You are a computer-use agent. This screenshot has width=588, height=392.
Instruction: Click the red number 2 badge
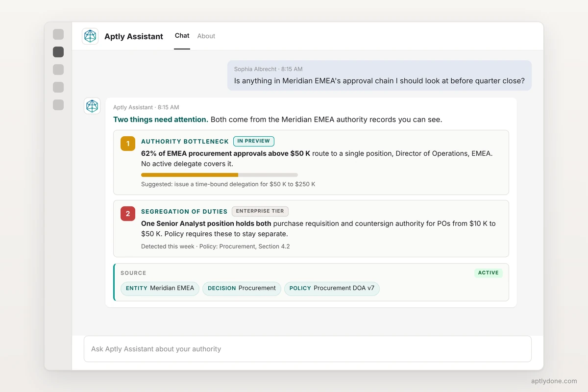[x=128, y=214]
